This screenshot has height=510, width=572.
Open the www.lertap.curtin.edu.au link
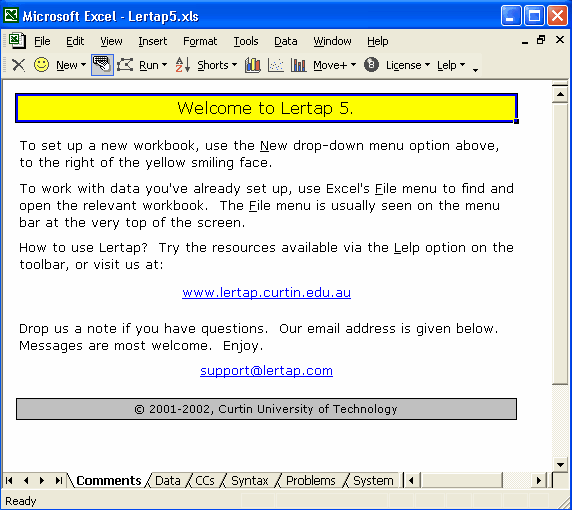tap(266, 293)
